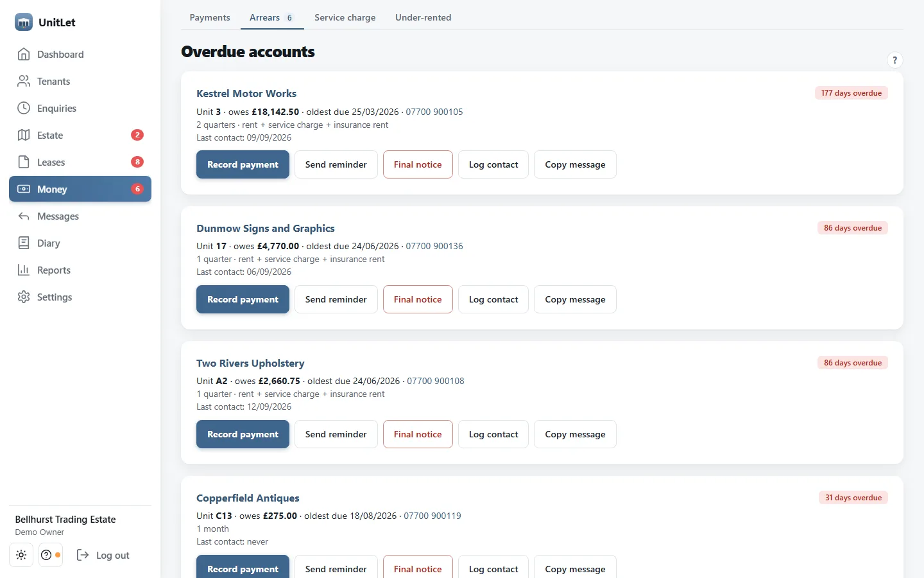Issue Final notice to Two Rivers Upholstery

tap(418, 434)
